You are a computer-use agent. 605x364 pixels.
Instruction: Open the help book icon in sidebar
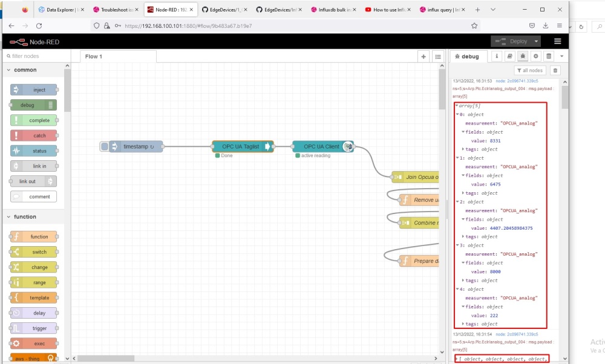tap(510, 56)
